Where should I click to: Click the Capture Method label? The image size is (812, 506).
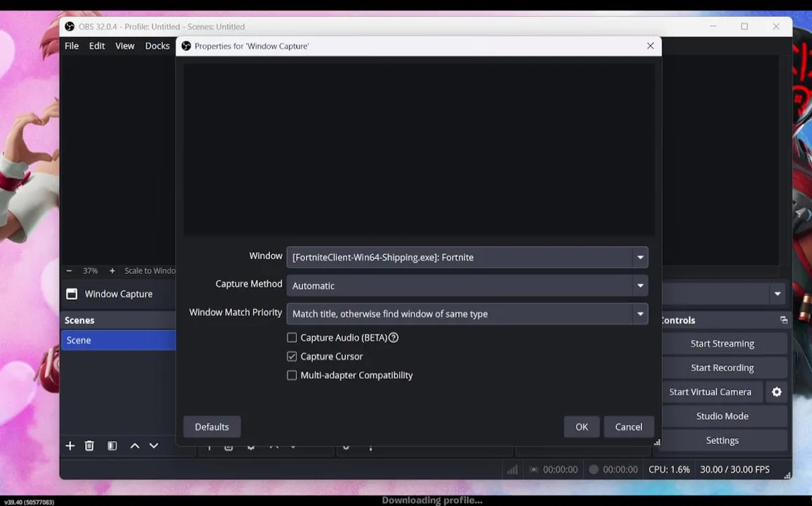pos(249,284)
